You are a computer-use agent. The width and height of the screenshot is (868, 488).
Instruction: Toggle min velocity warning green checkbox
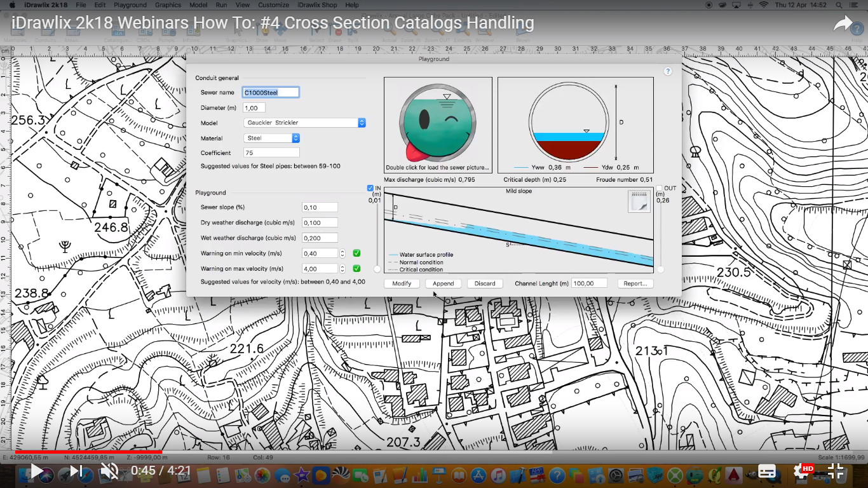[x=356, y=253]
